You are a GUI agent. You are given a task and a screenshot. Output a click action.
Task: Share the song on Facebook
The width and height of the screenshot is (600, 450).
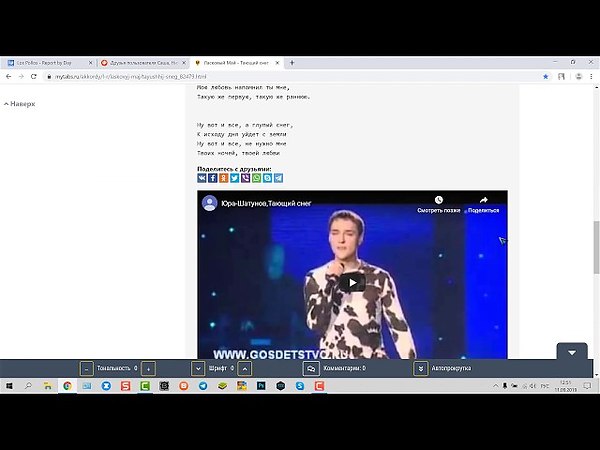pos(213,178)
